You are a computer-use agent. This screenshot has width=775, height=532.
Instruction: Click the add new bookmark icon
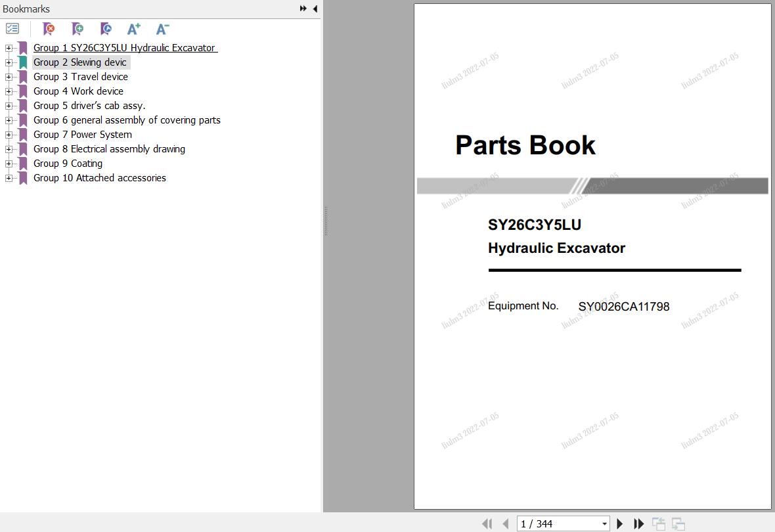(77, 29)
